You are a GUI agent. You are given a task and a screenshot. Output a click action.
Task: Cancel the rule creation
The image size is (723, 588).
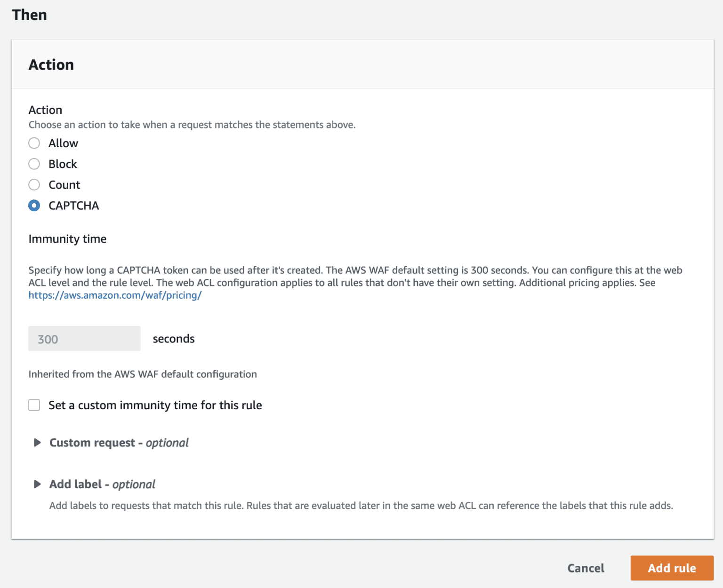tap(585, 568)
